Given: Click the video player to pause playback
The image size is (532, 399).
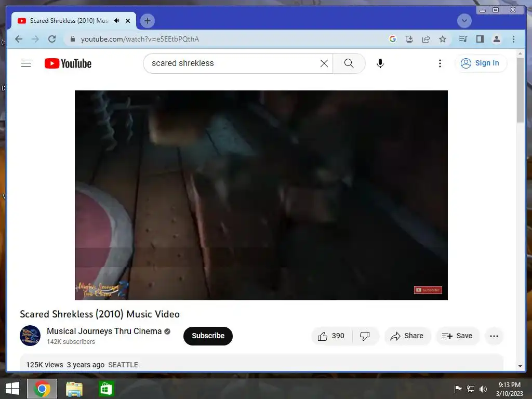Looking at the screenshot, I should point(261,195).
